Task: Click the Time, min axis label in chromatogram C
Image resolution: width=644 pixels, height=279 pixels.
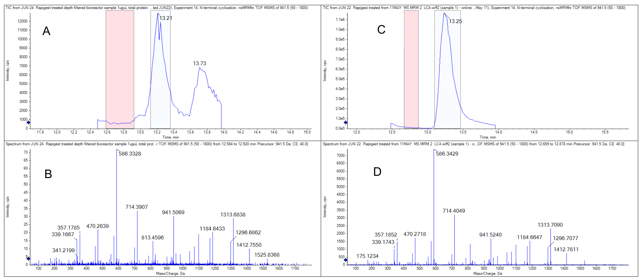Action: point(488,137)
